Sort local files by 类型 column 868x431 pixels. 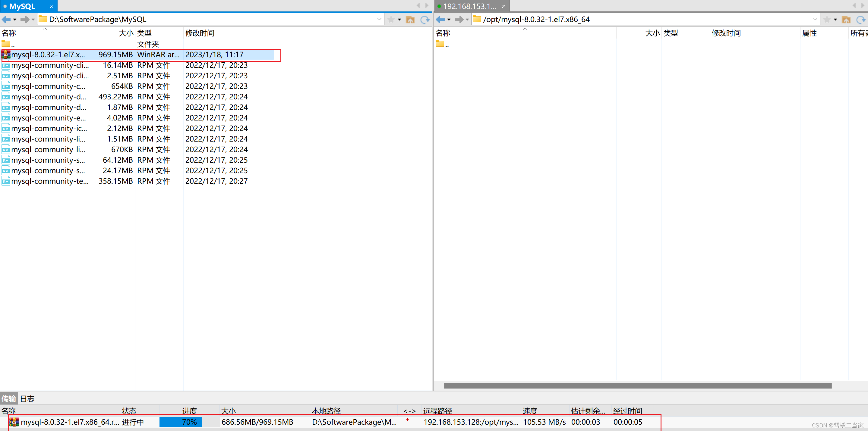click(159, 33)
